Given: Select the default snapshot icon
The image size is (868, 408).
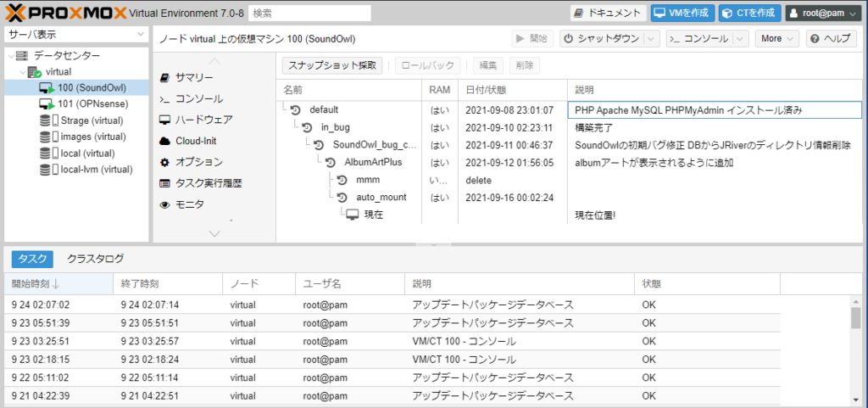Looking at the screenshot, I should 295,110.
